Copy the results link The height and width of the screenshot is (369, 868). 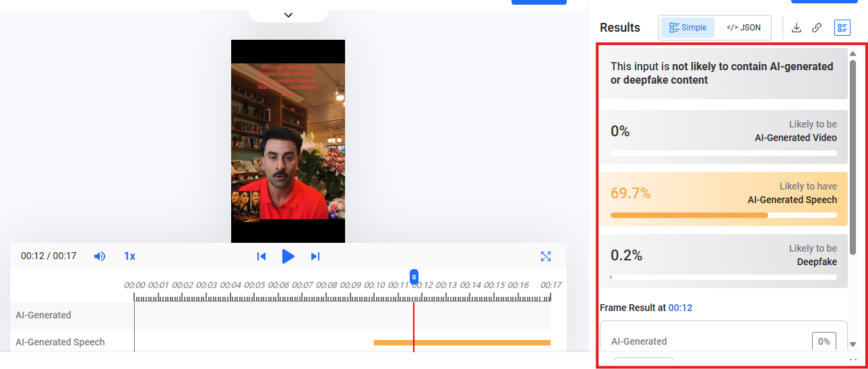[x=817, y=28]
